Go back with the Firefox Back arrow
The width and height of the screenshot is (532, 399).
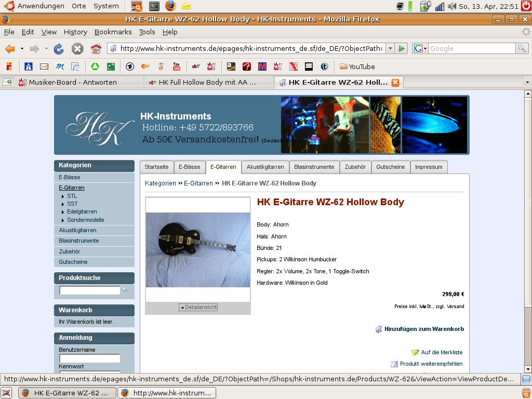(10, 49)
